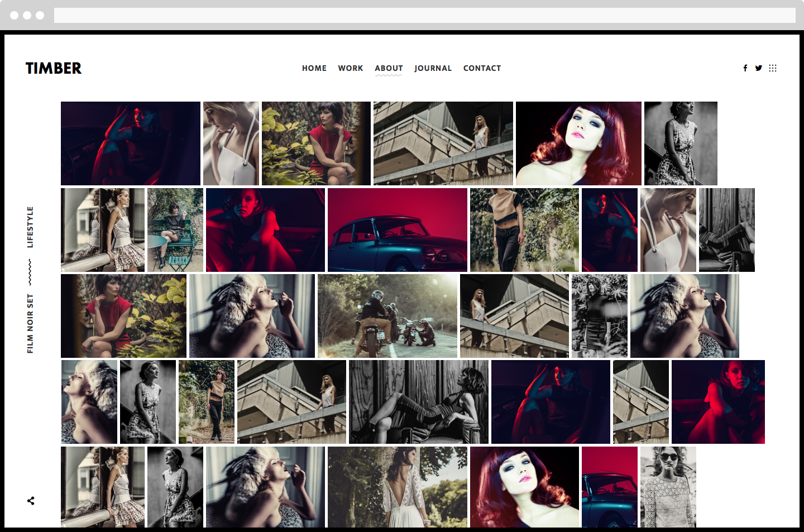Go to the Home menu item
Viewport: 804px width, 532px height.
pyautogui.click(x=314, y=68)
